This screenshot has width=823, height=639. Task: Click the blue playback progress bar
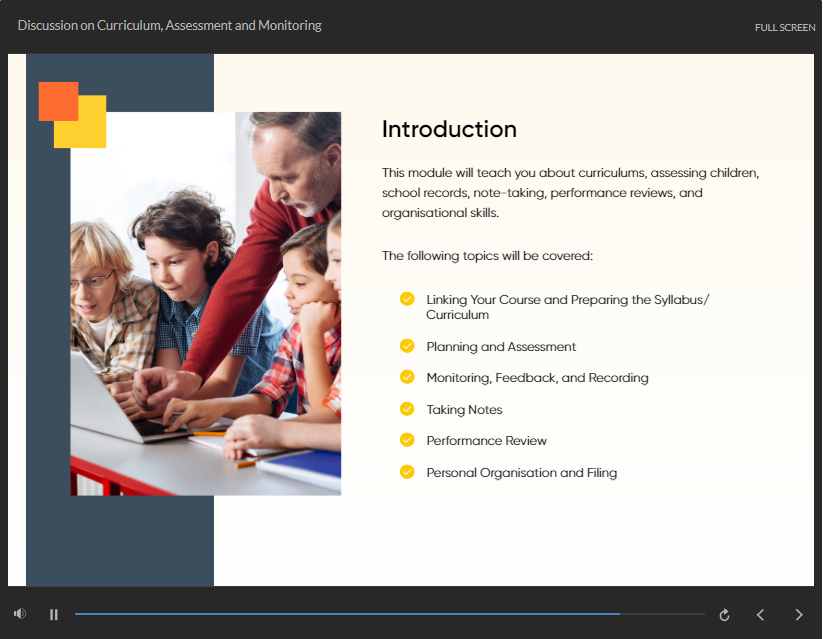(x=389, y=613)
